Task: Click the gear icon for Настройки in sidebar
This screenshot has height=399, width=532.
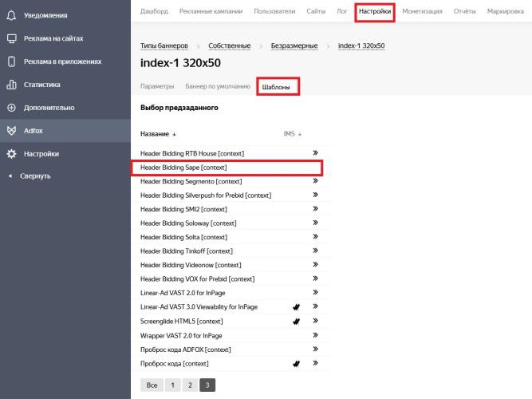Action: click(11, 154)
